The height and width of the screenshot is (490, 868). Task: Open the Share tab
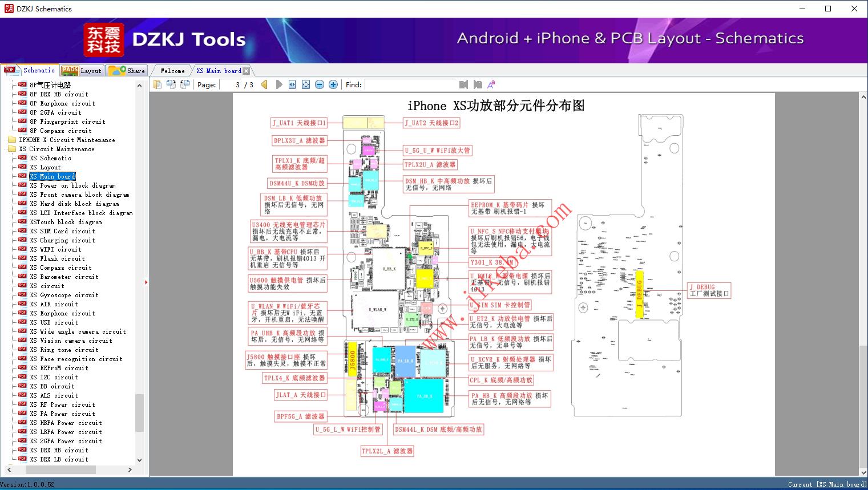point(127,71)
